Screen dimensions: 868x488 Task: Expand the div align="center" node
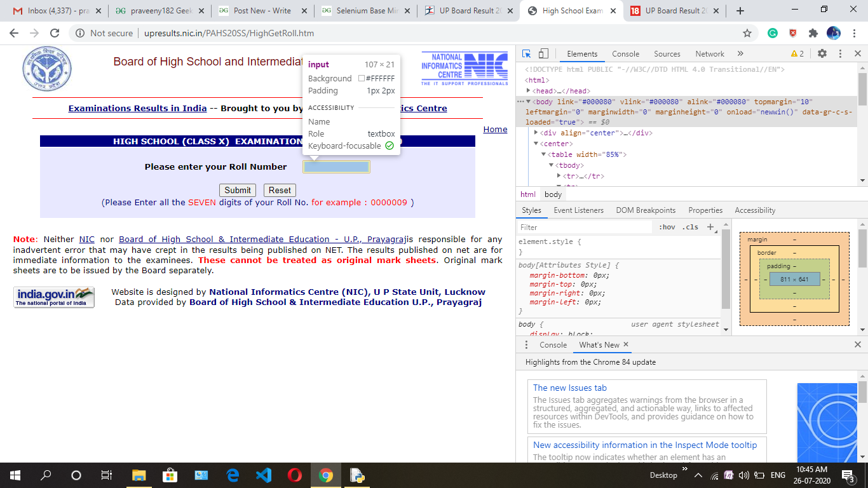click(x=536, y=133)
